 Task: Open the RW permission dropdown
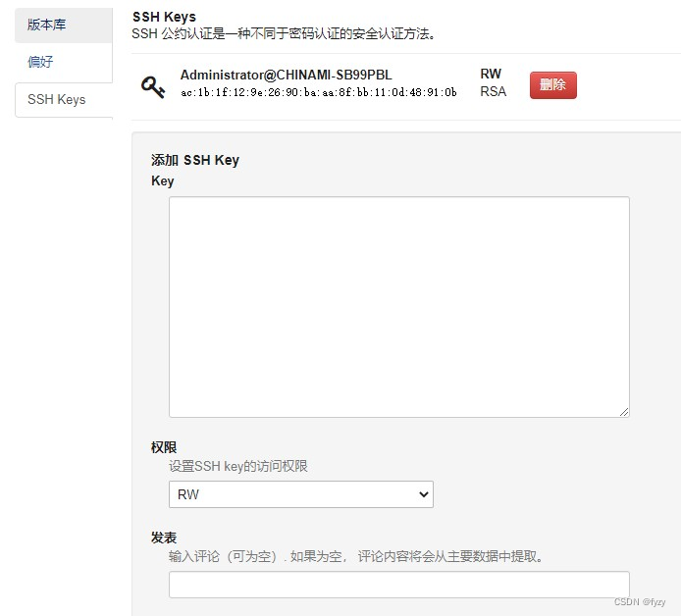(x=301, y=494)
